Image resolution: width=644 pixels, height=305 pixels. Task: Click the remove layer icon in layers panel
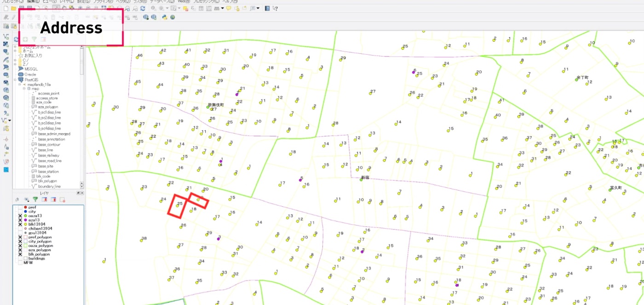[x=62, y=200]
